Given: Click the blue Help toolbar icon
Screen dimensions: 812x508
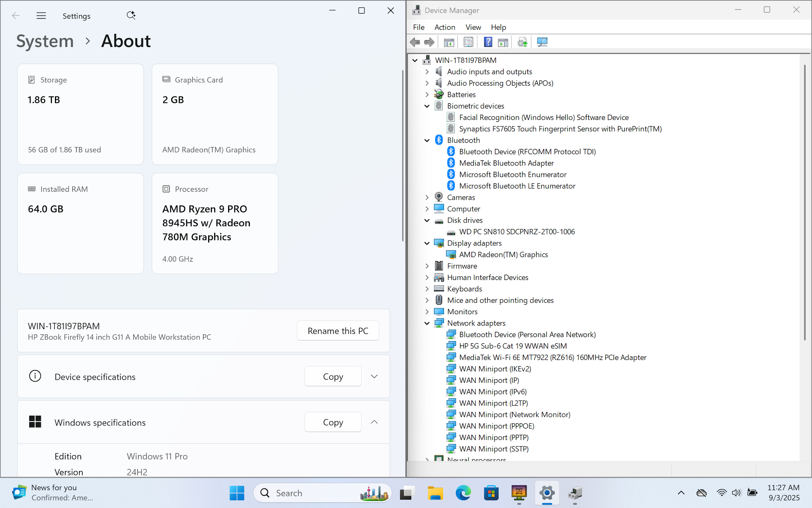Looking at the screenshot, I should coord(488,42).
